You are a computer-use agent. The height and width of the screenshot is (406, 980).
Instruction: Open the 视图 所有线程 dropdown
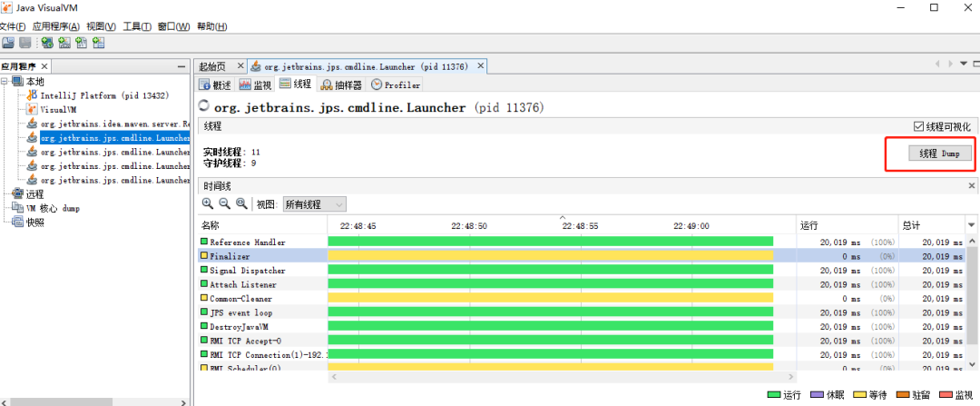[314, 204]
